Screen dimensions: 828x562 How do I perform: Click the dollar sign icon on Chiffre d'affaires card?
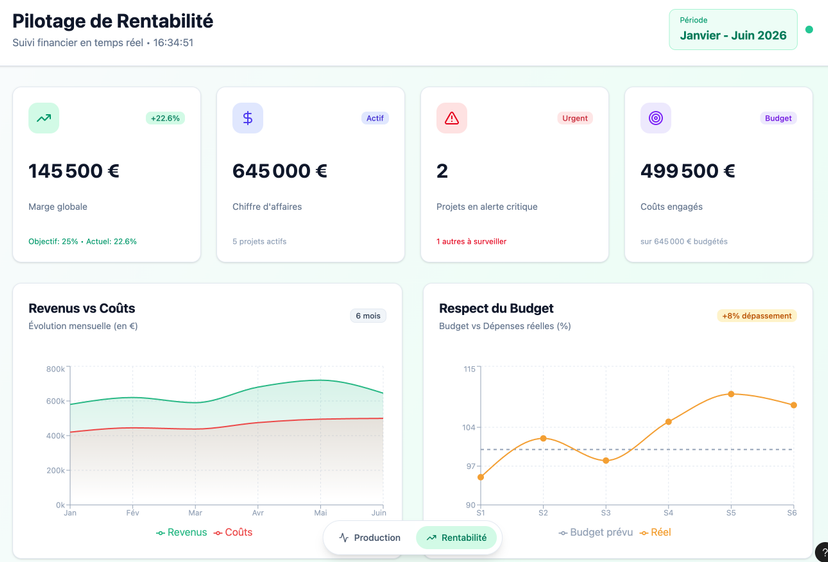[248, 118]
